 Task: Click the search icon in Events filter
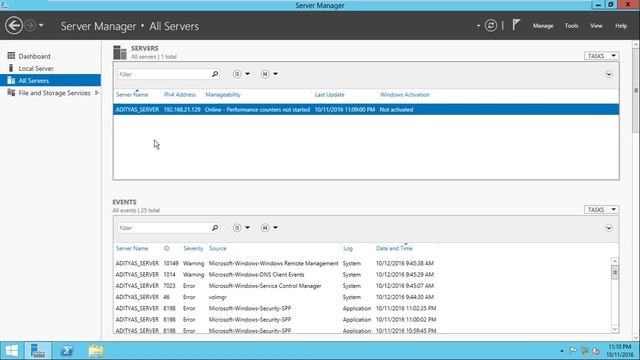point(215,228)
